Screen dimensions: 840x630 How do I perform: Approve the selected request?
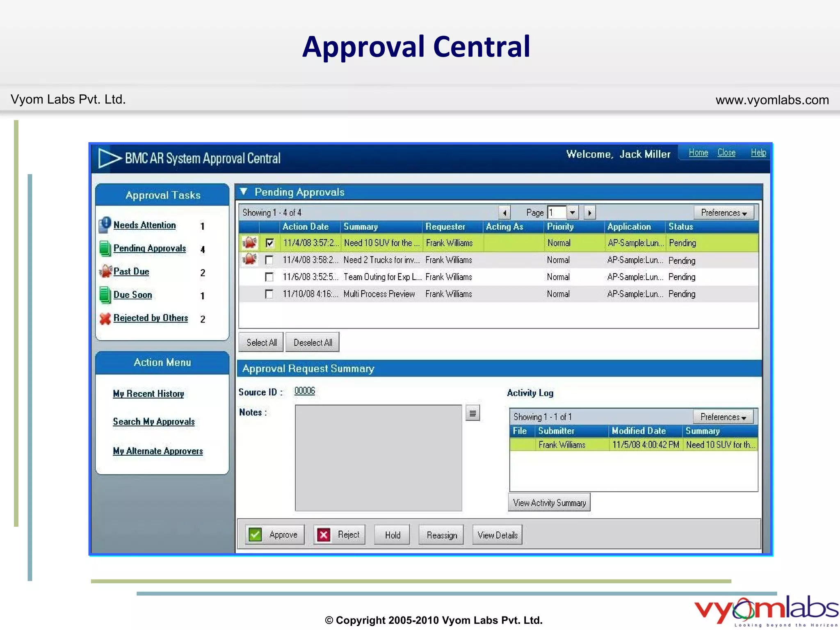pos(275,535)
